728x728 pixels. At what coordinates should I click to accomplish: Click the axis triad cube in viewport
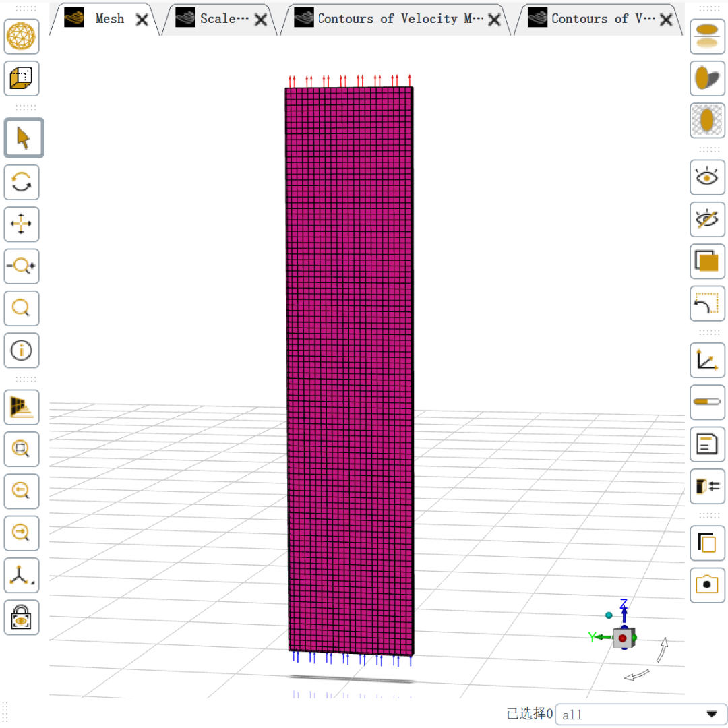tap(623, 637)
